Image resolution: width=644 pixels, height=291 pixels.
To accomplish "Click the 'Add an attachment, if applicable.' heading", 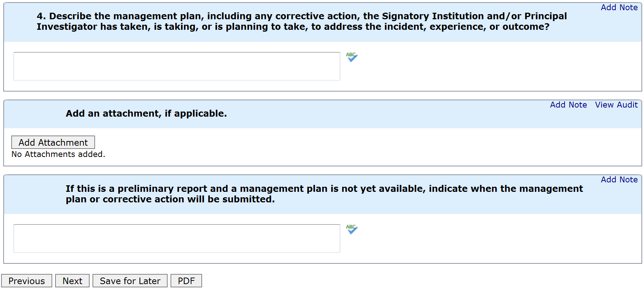I will click(146, 114).
